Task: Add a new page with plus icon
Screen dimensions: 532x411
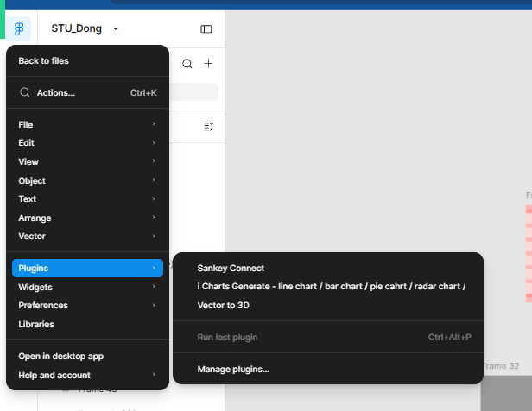Action: pos(208,63)
